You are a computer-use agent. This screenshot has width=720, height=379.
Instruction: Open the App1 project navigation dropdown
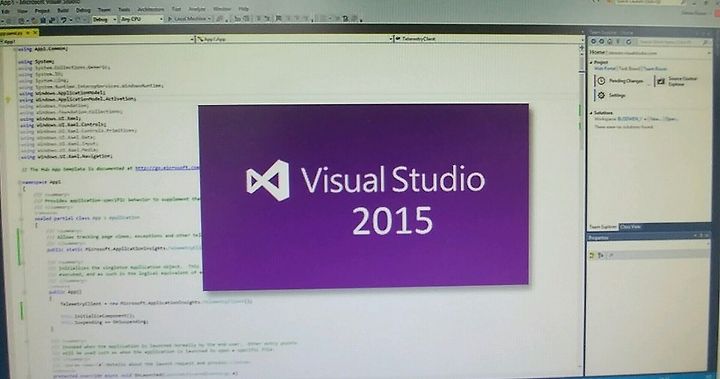point(97,41)
